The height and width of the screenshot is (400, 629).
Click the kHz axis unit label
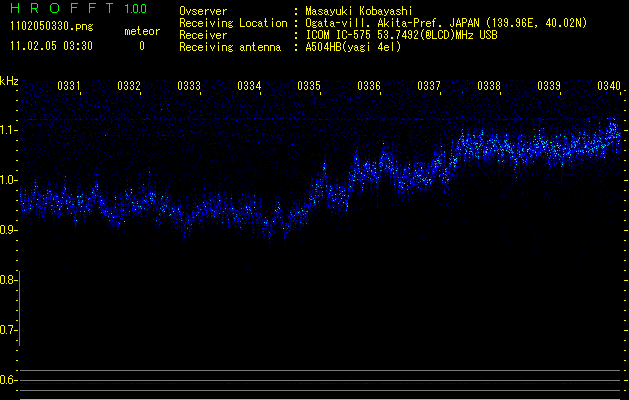[9, 81]
